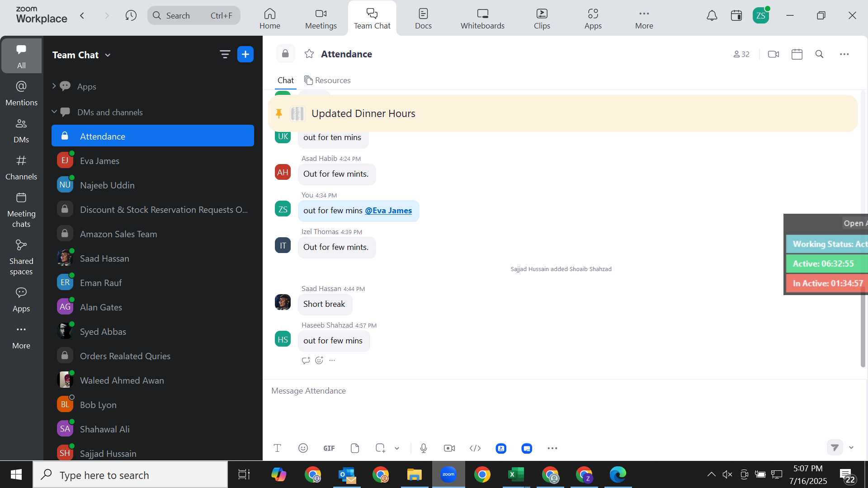The image size is (868, 488).
Task: Click the Search box in top bar
Action: click(194, 16)
